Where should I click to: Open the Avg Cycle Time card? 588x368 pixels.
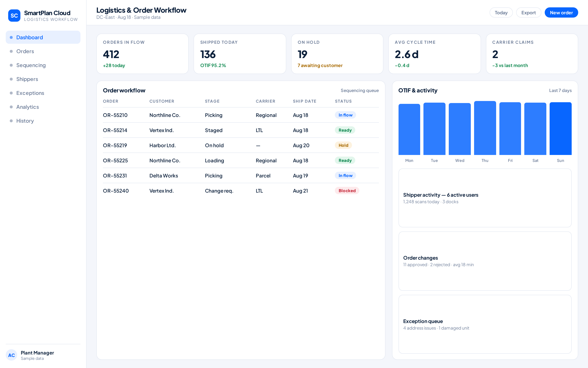click(x=434, y=54)
